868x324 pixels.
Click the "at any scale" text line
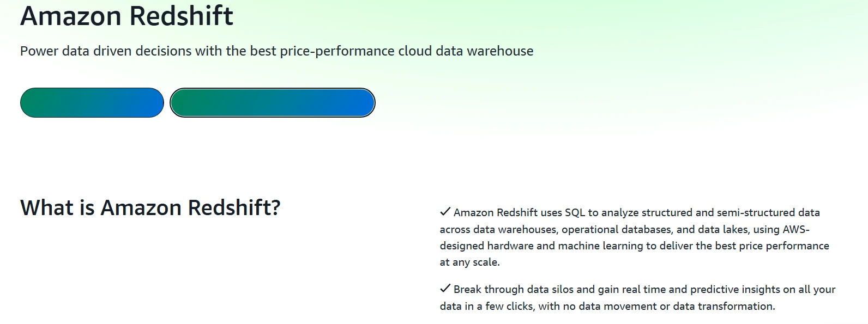(469, 262)
